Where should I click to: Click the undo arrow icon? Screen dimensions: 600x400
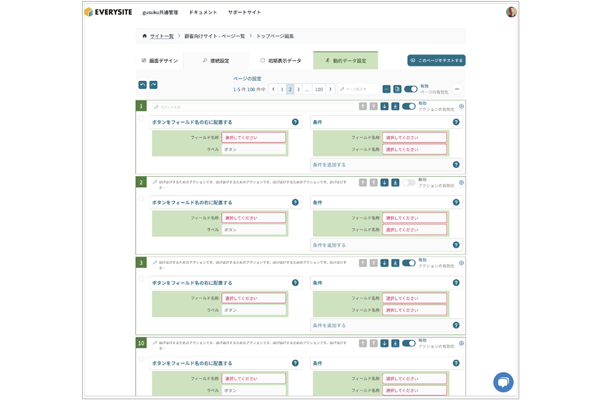click(x=142, y=85)
